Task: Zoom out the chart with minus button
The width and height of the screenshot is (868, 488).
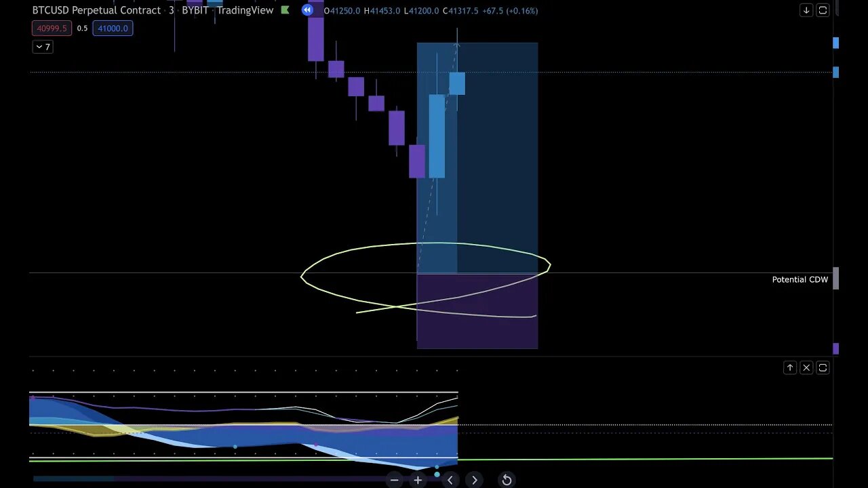Action: 395,480
